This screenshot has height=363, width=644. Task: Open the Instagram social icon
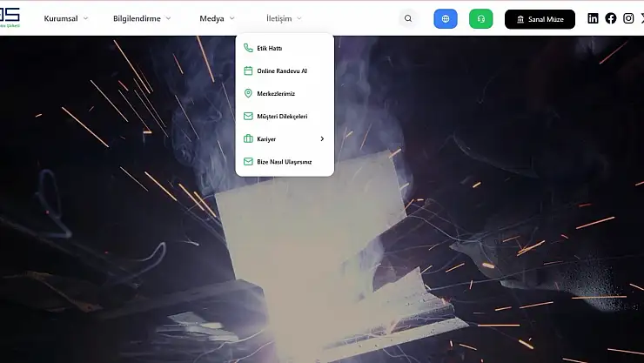pos(628,18)
